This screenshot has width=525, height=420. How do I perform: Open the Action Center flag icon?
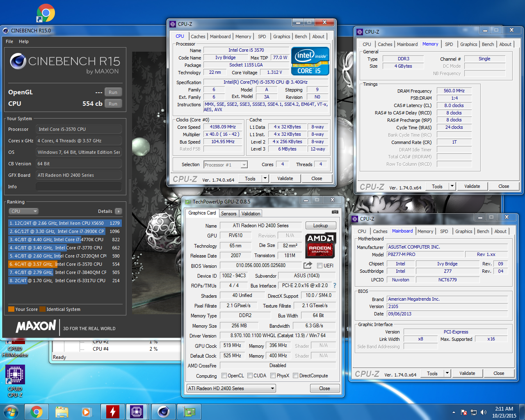[464, 412]
